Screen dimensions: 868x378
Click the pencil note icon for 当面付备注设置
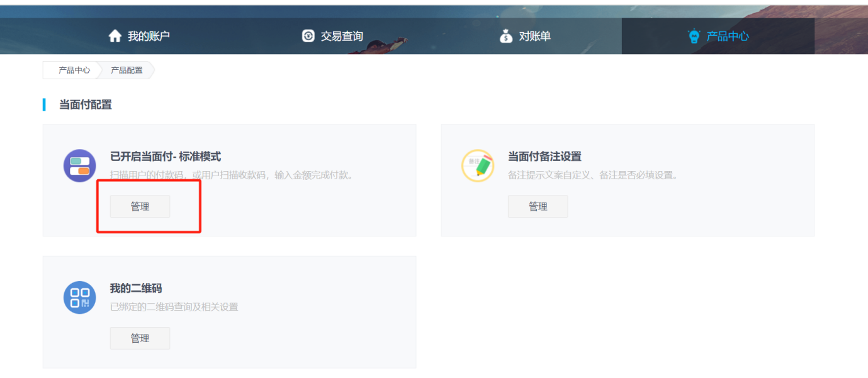coord(478,166)
